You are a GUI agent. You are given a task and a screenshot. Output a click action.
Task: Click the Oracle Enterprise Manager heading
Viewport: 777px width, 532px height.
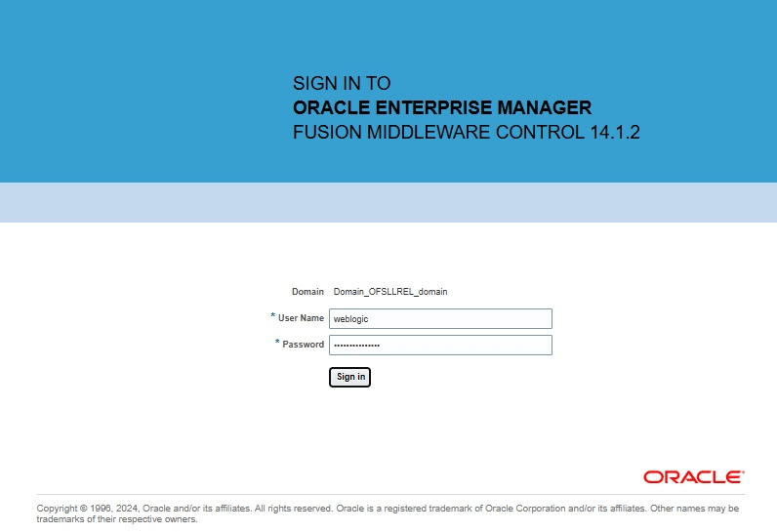click(442, 107)
